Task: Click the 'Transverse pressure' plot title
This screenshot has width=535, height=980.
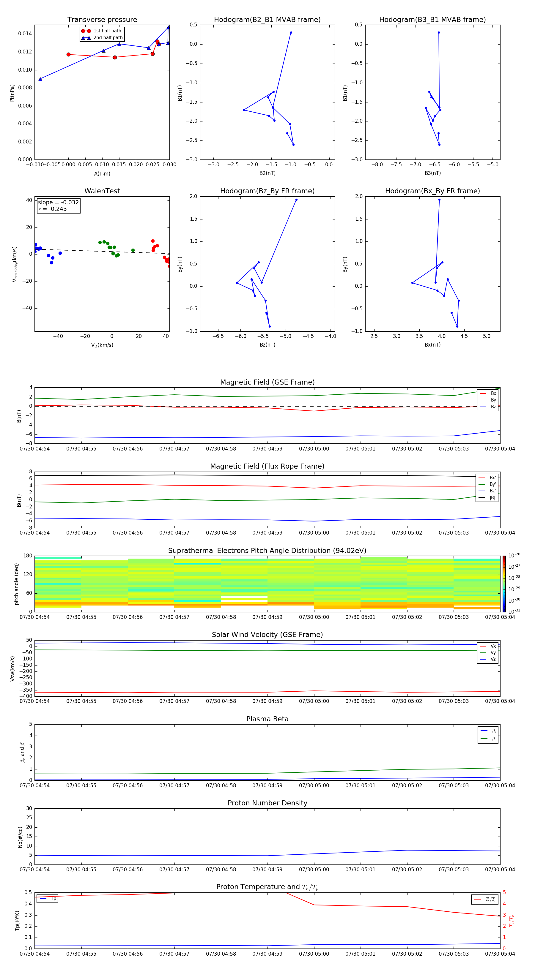Action: 102,20
